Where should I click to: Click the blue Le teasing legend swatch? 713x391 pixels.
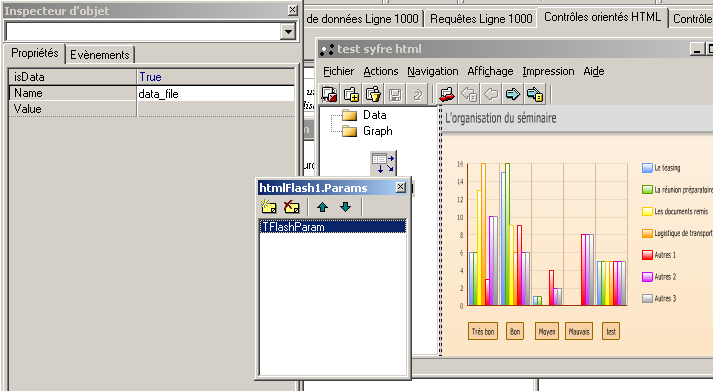(x=647, y=168)
